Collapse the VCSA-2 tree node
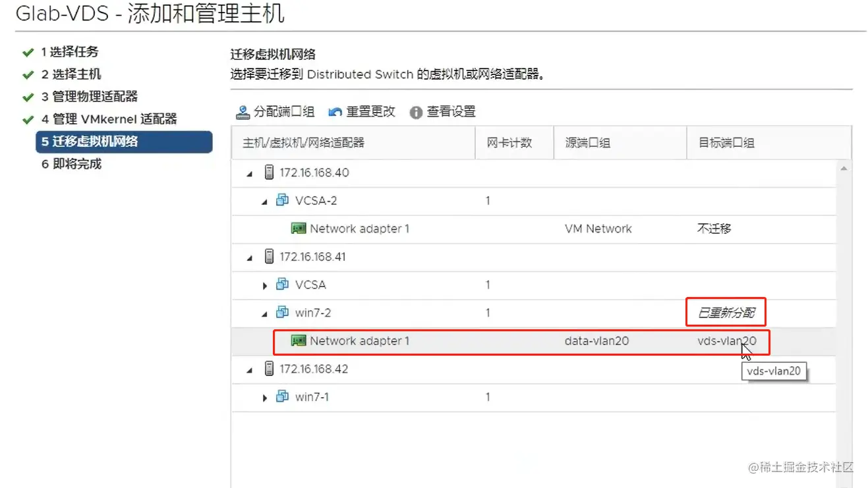This screenshot has width=868, height=488. coord(265,202)
